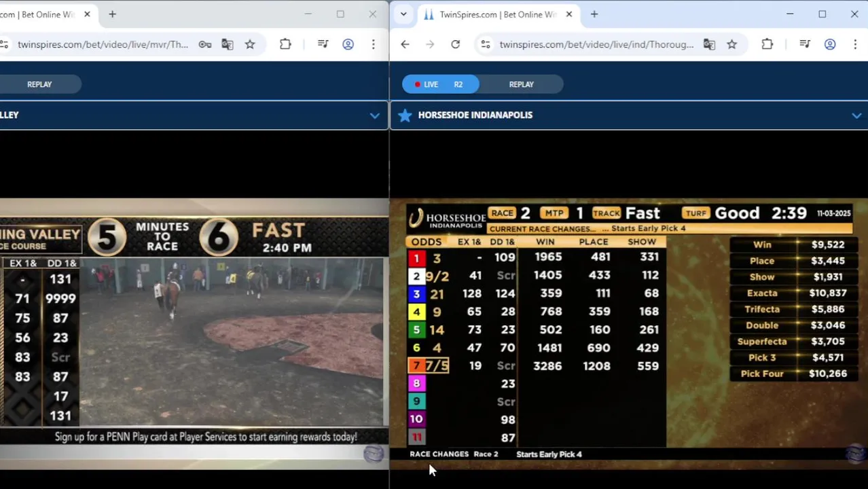Open media control icon in right window
This screenshot has width=868, height=489.
coord(805,44)
